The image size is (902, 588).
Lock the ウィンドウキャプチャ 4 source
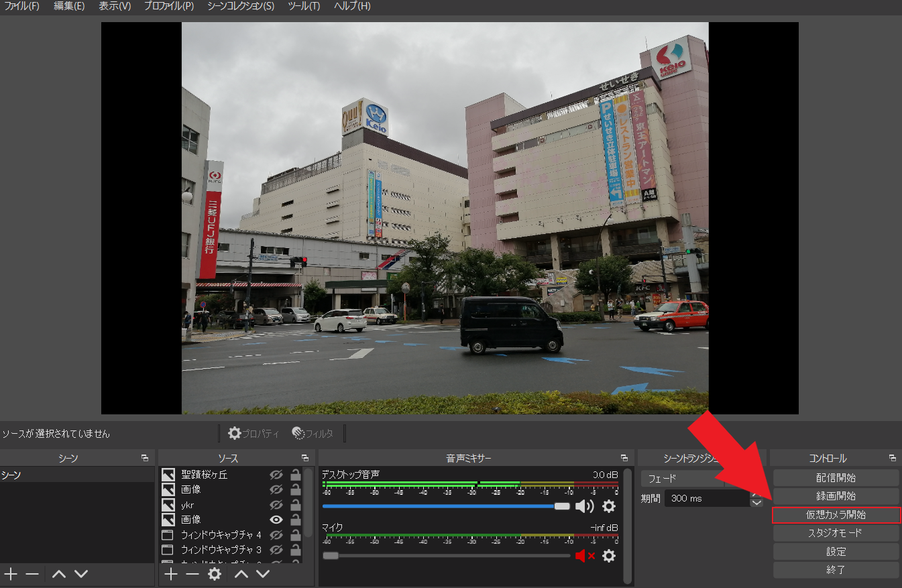(x=295, y=535)
